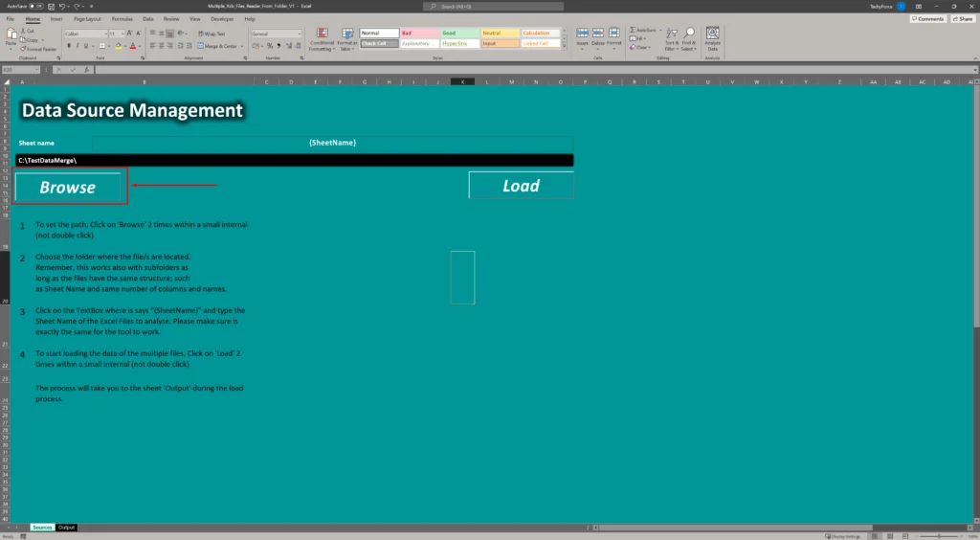This screenshot has width=980, height=540.
Task: Switch to the Output sheet tab
Action: [66, 528]
